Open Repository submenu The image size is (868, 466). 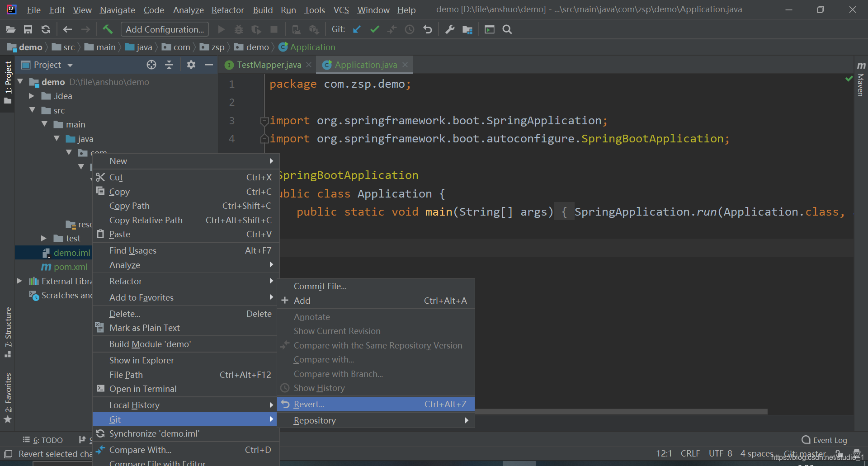click(x=376, y=420)
